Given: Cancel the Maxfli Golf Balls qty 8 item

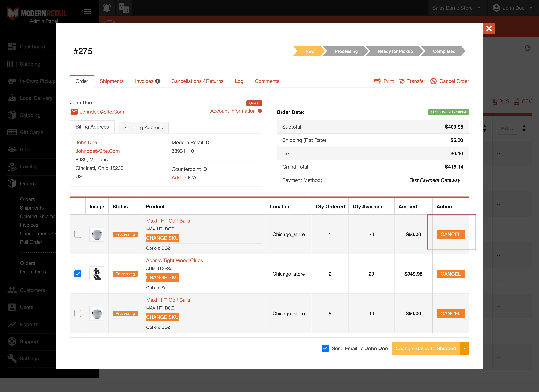Looking at the screenshot, I should click(x=451, y=313).
